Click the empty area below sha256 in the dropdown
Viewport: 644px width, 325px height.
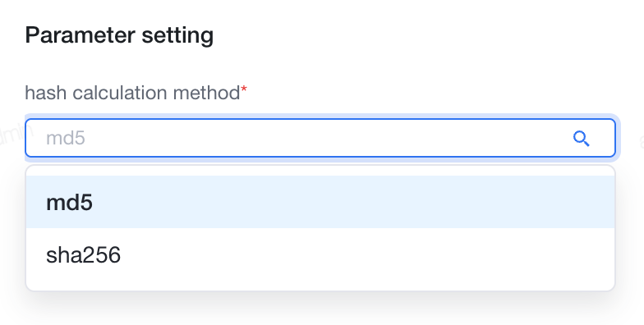coord(320,286)
